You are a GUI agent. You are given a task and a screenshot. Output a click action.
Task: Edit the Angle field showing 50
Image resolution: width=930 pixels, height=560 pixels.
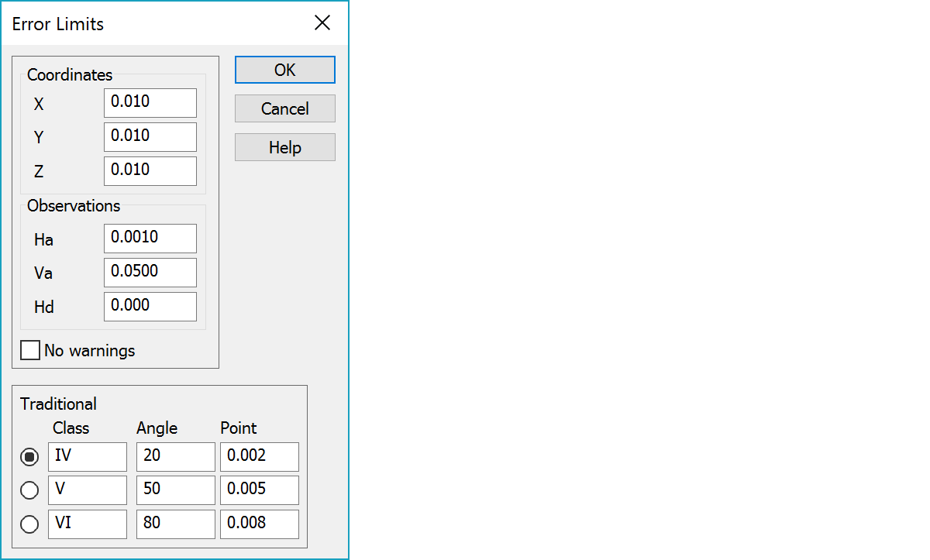coord(176,490)
